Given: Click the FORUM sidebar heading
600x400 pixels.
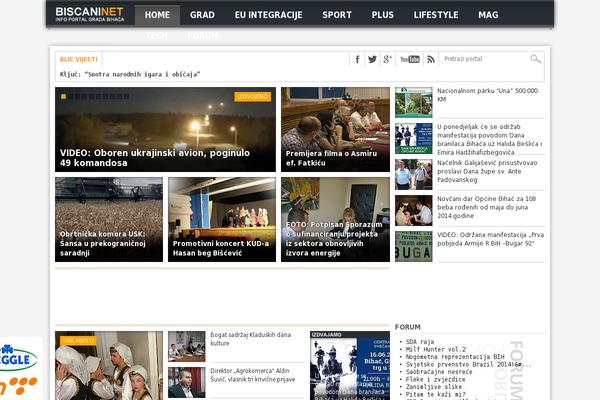Looking at the screenshot, I should [408, 327].
